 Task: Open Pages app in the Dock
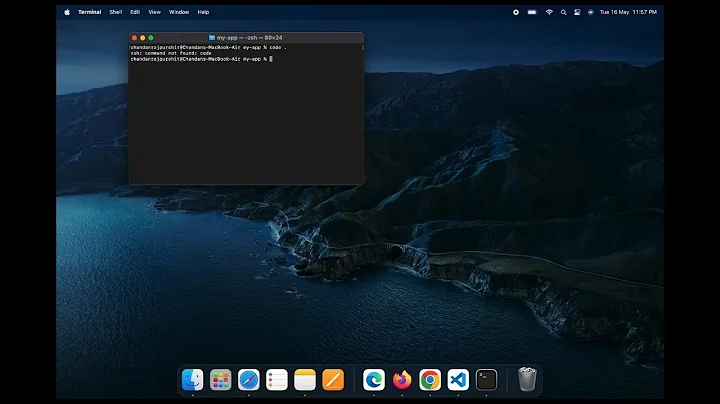coord(333,380)
